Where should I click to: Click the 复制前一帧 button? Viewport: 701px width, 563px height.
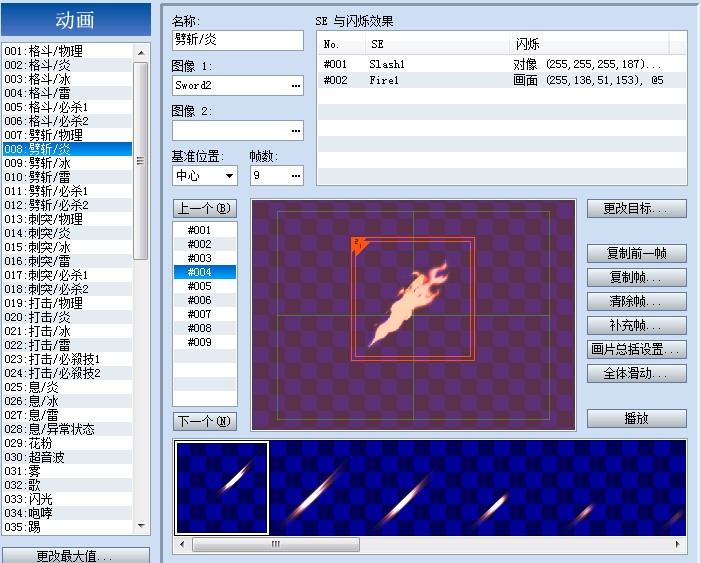637,254
